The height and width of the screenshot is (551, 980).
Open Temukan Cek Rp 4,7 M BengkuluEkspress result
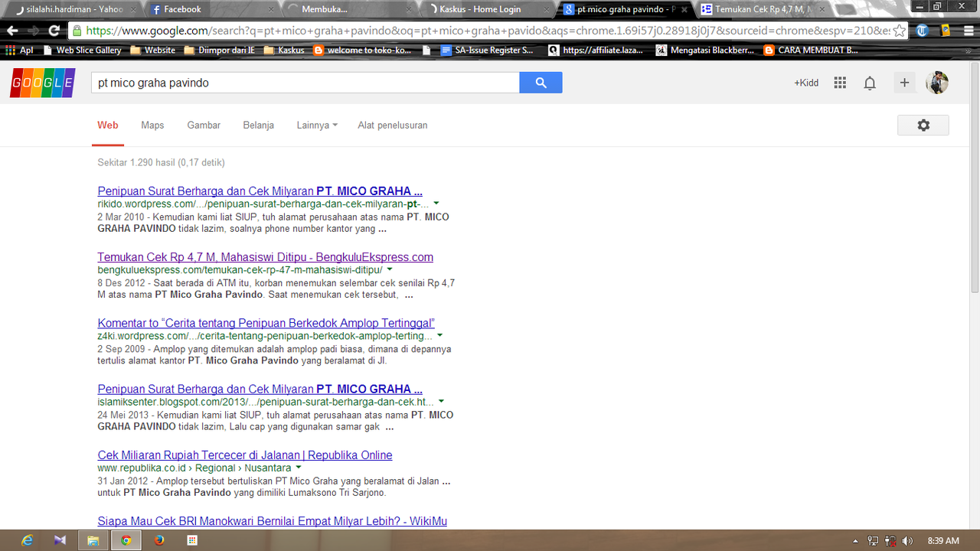(265, 257)
